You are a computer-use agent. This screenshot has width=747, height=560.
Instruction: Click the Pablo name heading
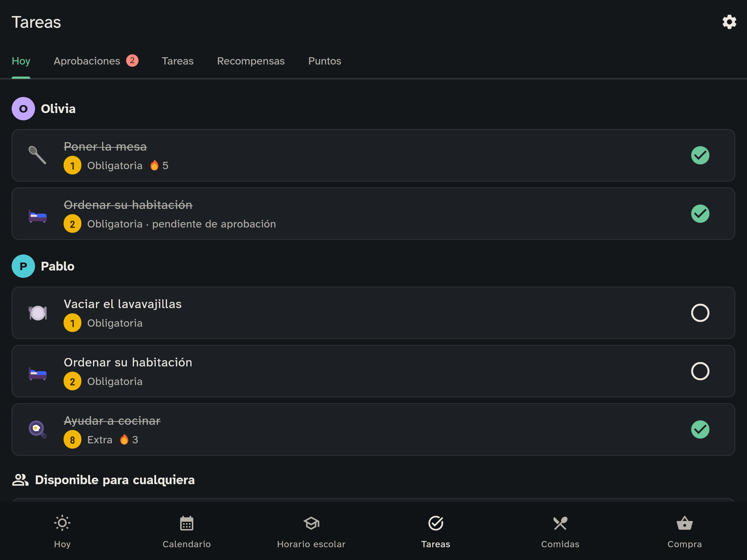click(58, 266)
